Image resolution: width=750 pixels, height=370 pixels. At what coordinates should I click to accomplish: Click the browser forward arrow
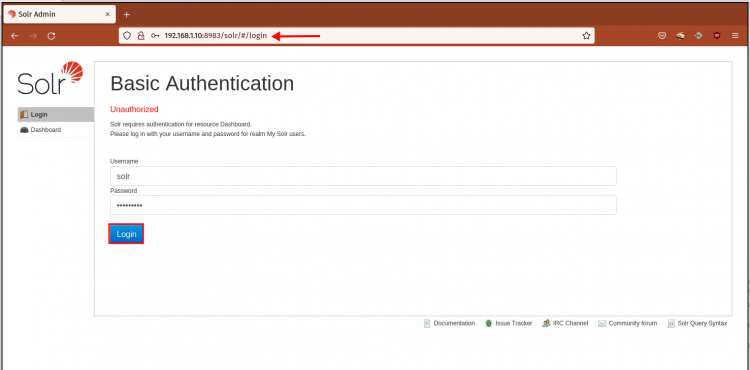click(x=33, y=36)
